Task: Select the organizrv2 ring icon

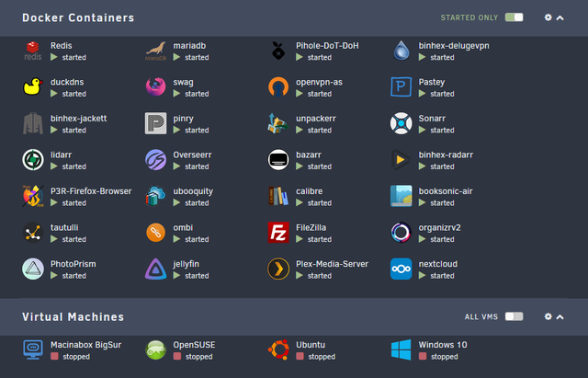Action: click(x=401, y=233)
